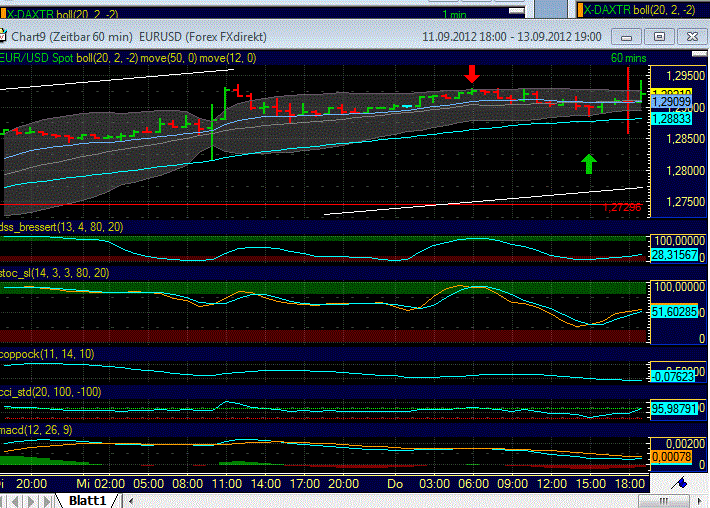Click the Mi 02:00 time axis label
Viewport: 710px width, 508px height.
coord(101,484)
